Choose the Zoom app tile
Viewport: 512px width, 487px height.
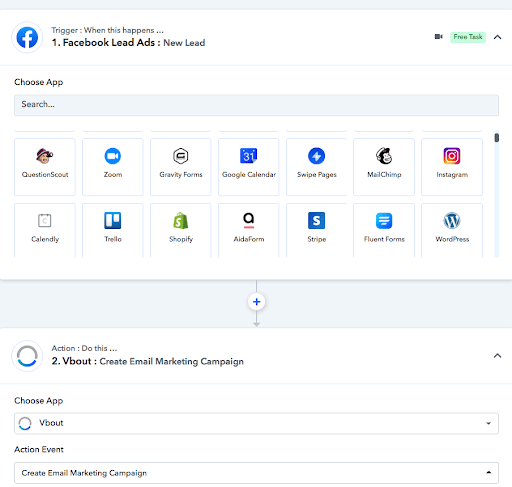click(x=113, y=167)
